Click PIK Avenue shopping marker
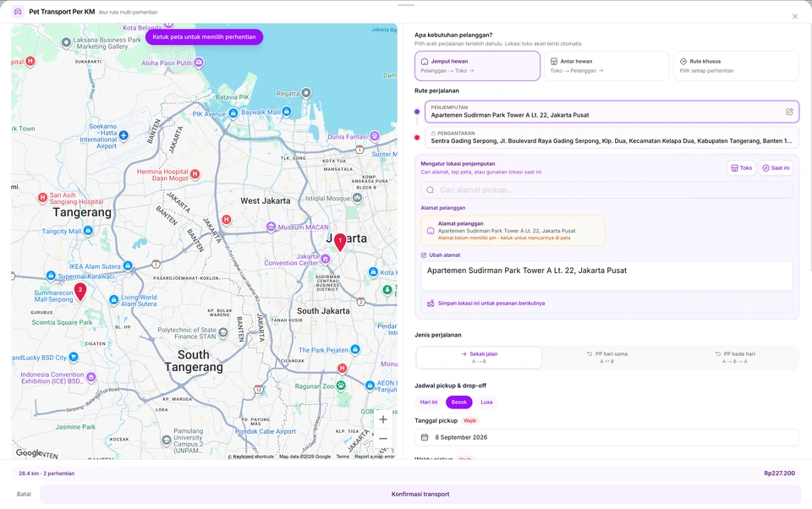This screenshot has width=812, height=509. [x=233, y=113]
